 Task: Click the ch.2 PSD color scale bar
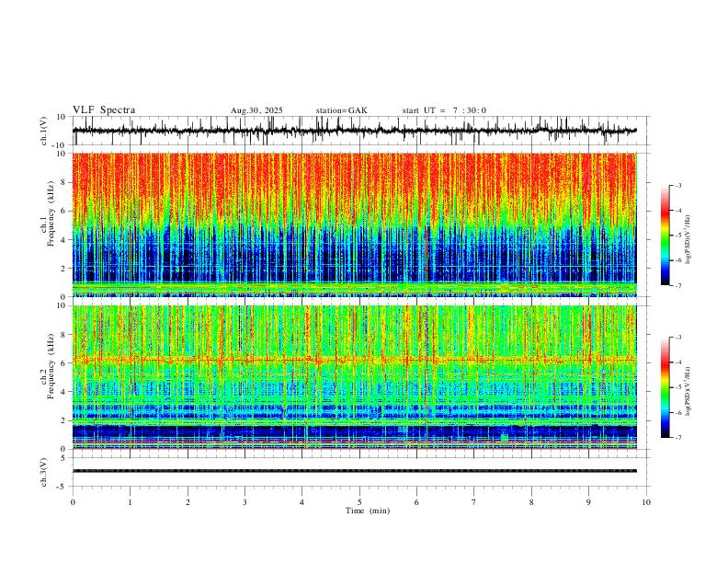(x=665, y=387)
